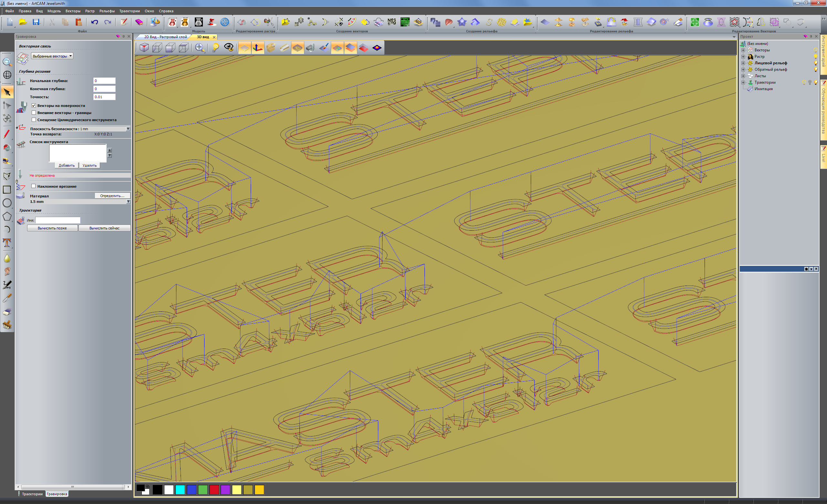Switch to '2D Вид - Растровый слой' tab

click(165, 37)
